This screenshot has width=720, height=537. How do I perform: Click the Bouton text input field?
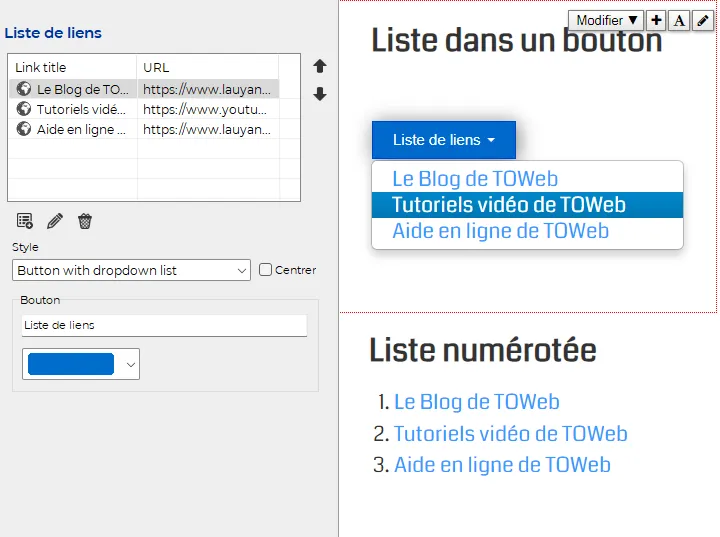click(x=164, y=325)
